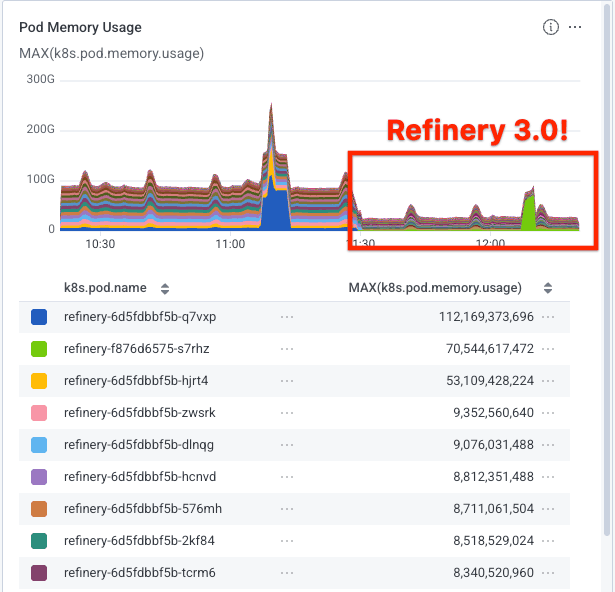Open the panel's three-dot options menu
Screen dimensions: 615x592
pos(575,27)
